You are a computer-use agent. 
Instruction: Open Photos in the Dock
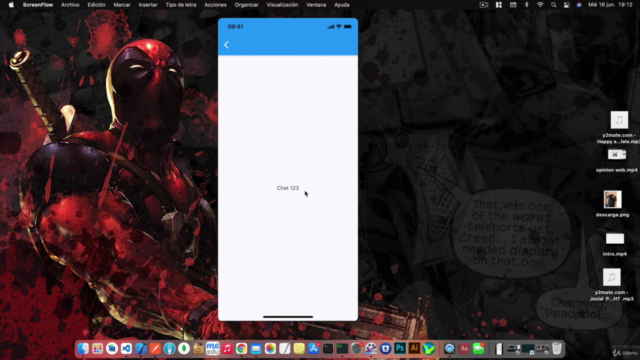[270, 348]
